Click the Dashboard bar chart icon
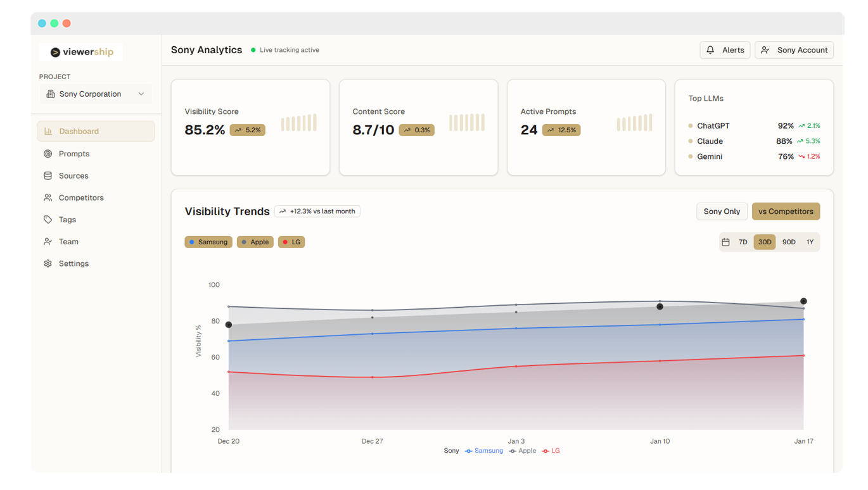 (48, 131)
